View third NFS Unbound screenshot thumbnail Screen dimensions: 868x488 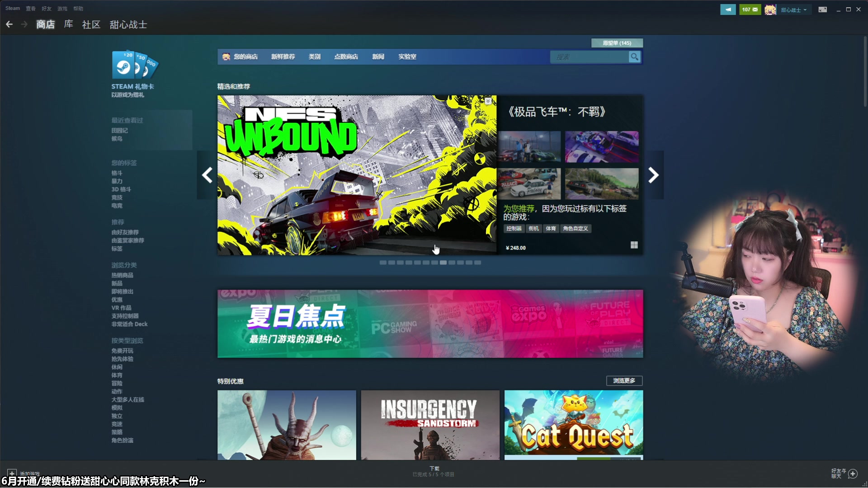529,184
